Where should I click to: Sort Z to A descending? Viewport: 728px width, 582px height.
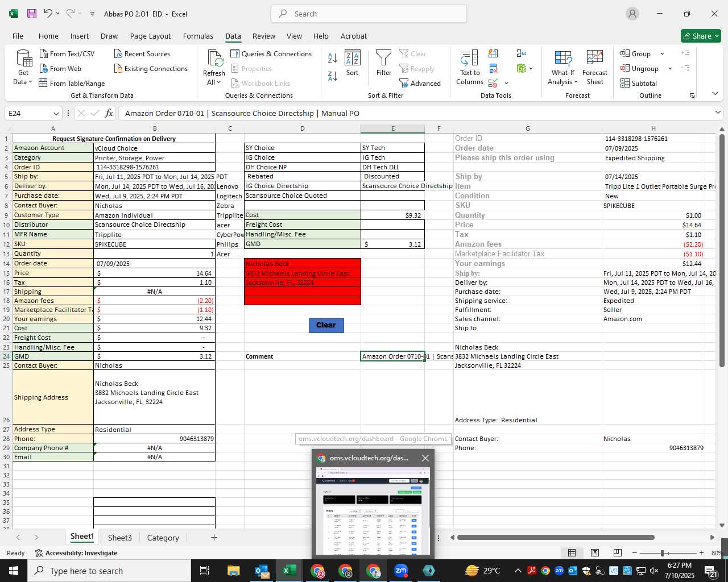pyautogui.click(x=333, y=76)
